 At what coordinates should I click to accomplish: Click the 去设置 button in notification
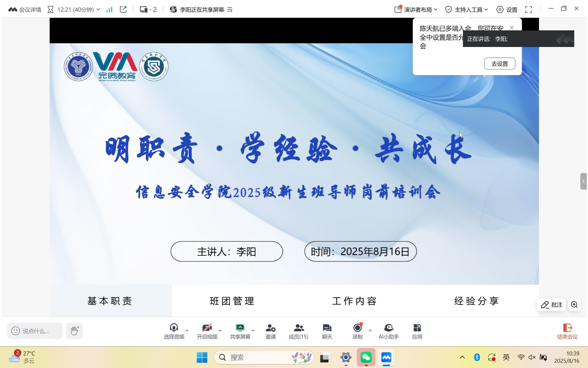tap(499, 64)
